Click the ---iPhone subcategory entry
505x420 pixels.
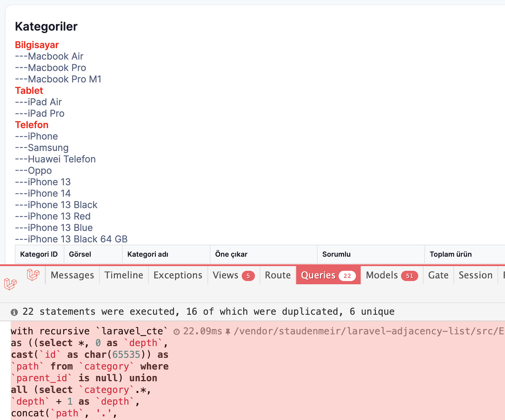coord(36,136)
